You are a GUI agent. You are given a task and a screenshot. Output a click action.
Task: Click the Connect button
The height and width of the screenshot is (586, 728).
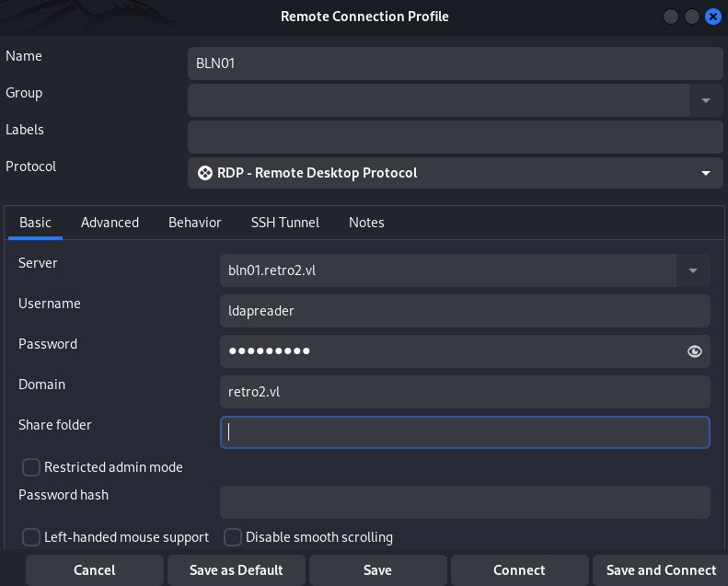click(519, 570)
